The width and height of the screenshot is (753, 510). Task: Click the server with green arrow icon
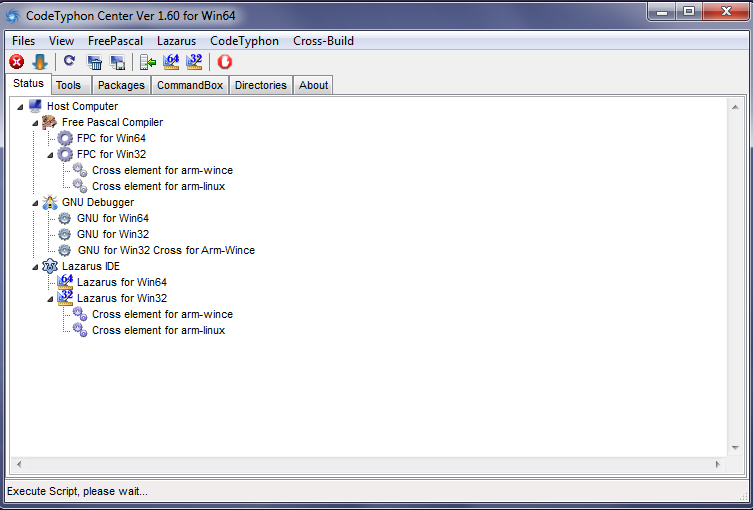tap(147, 62)
